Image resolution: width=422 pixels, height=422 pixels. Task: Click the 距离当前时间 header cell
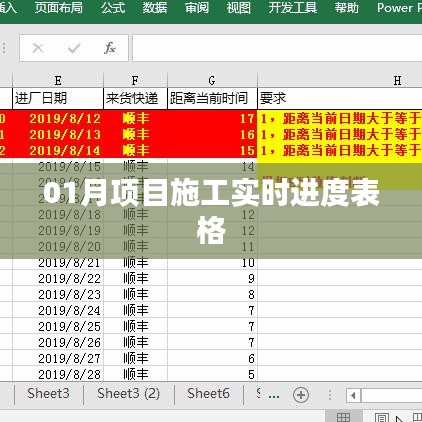coord(212,98)
